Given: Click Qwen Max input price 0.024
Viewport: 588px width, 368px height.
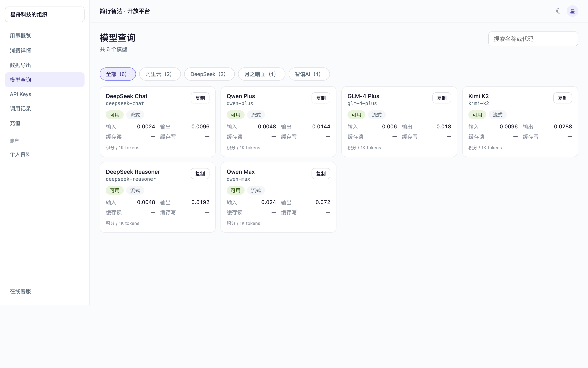Looking at the screenshot, I should pyautogui.click(x=268, y=202).
